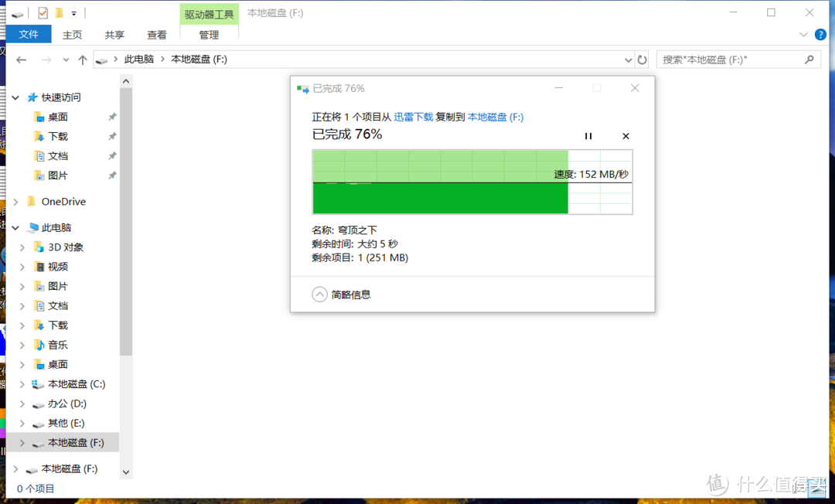The height and width of the screenshot is (504, 835).
Task: Click navigation pane scroll up arrow
Action: [x=126, y=81]
